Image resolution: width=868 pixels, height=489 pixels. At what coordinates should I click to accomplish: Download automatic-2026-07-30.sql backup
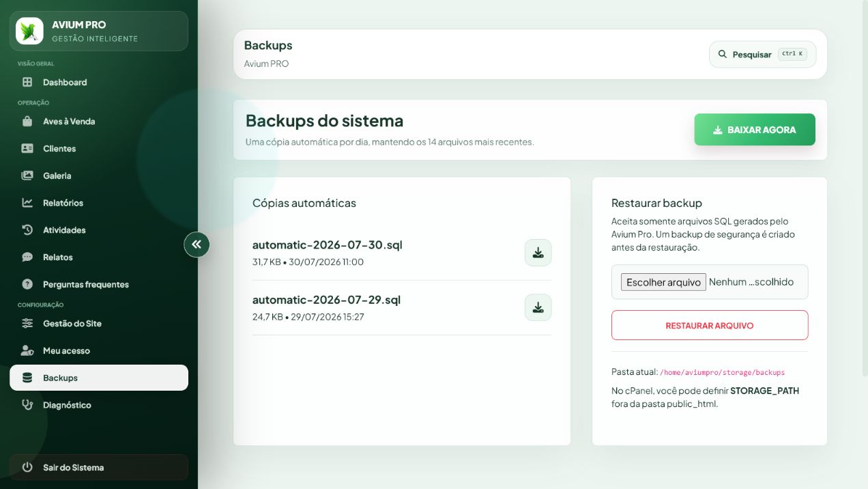(x=538, y=253)
